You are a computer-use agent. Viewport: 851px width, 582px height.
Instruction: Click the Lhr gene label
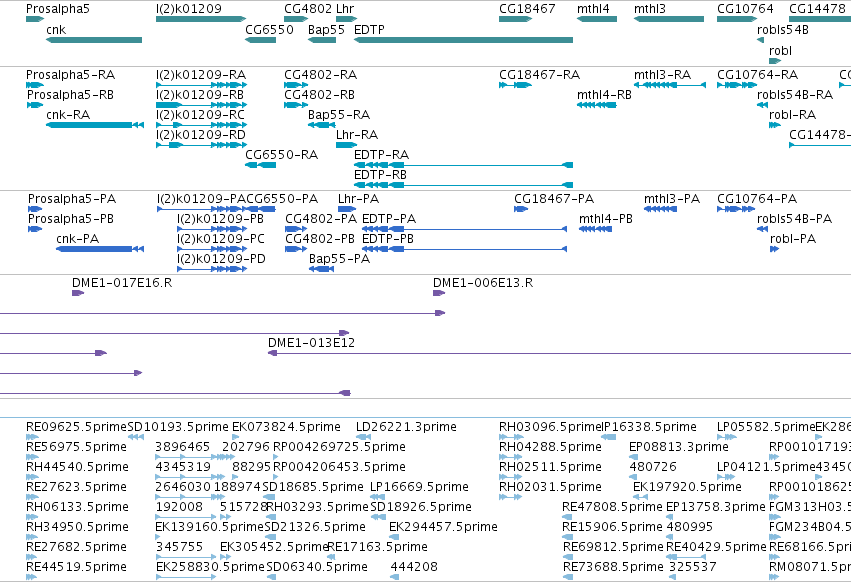click(345, 9)
